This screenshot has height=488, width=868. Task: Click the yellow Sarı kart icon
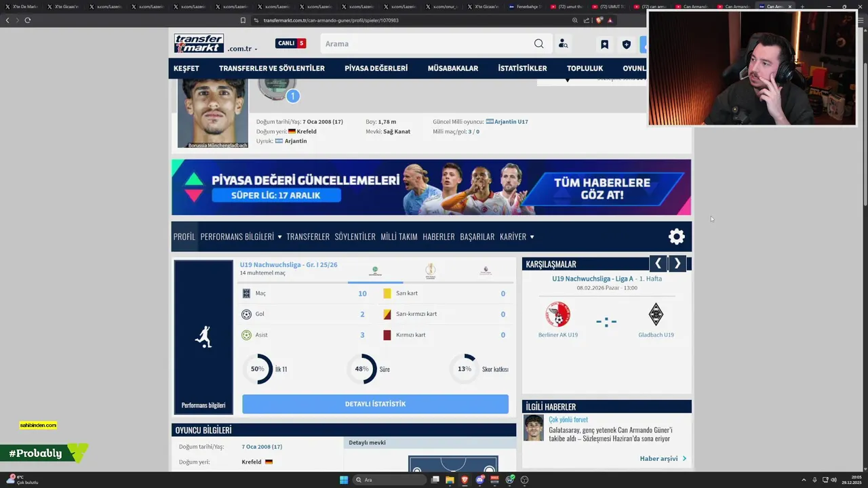[x=387, y=293]
